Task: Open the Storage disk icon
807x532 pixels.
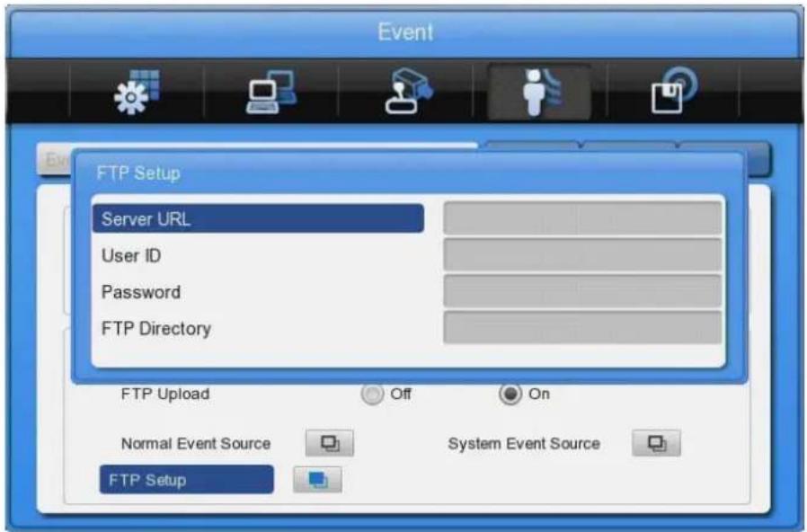Action: [674, 91]
